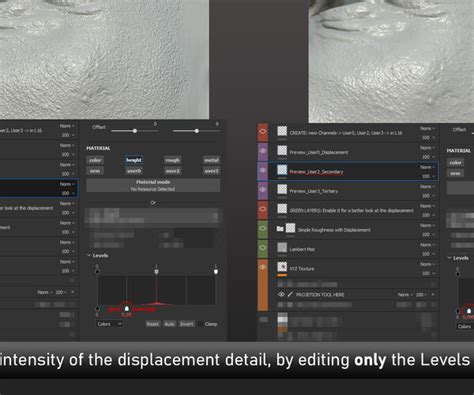Open the Norm blend dropdown of Preview_User2_Secondary
The image size is (474, 395).
(x=427, y=167)
